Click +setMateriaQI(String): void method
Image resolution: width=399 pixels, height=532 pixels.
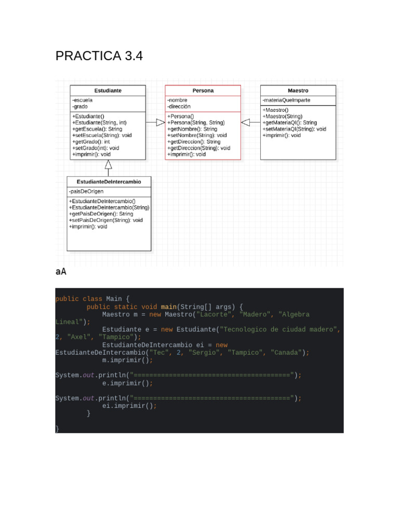pyautogui.click(x=294, y=129)
